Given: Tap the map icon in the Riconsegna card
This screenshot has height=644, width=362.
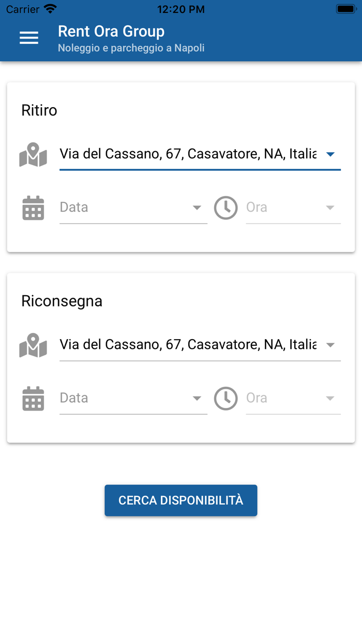Looking at the screenshot, I should tap(33, 345).
